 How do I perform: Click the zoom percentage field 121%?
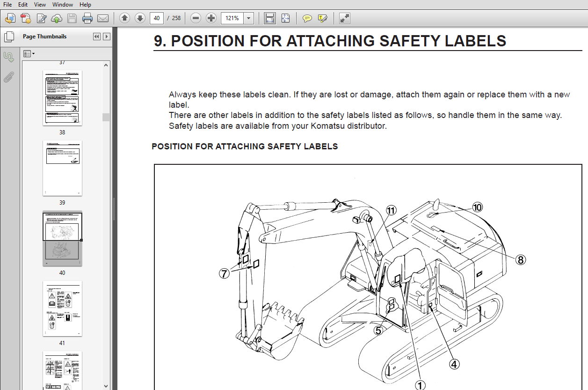(232, 18)
